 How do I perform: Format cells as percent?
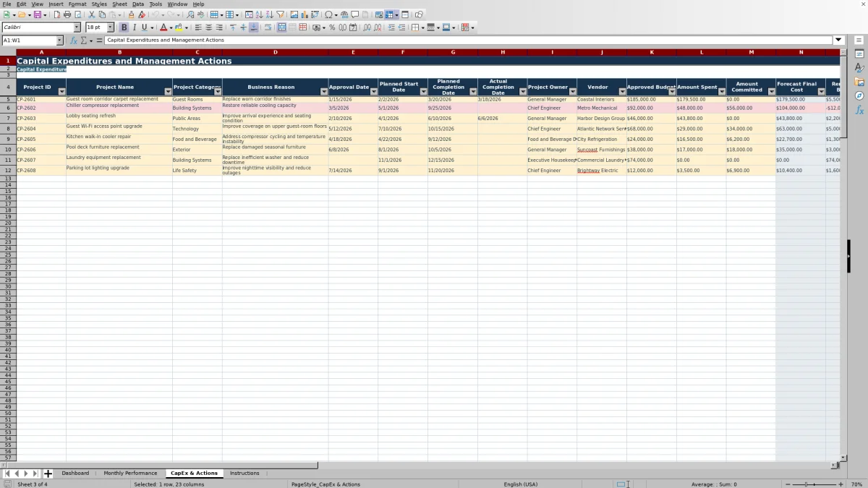pos(332,27)
